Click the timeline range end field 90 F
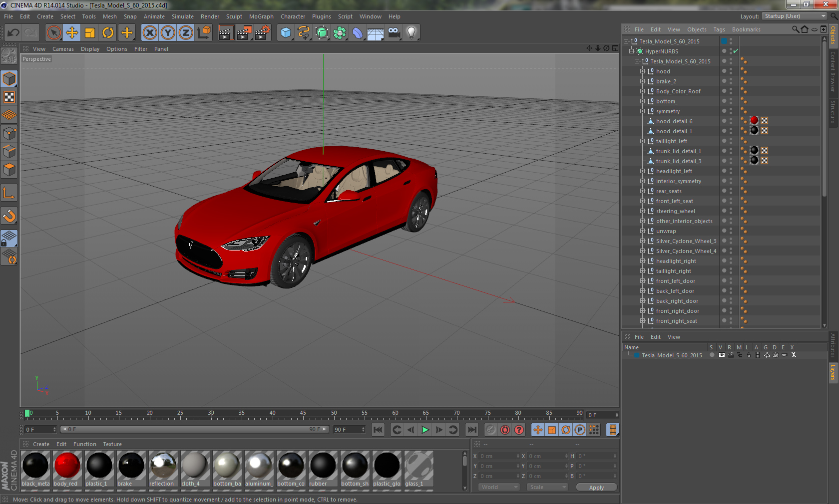This screenshot has height=504, width=839. coord(349,430)
